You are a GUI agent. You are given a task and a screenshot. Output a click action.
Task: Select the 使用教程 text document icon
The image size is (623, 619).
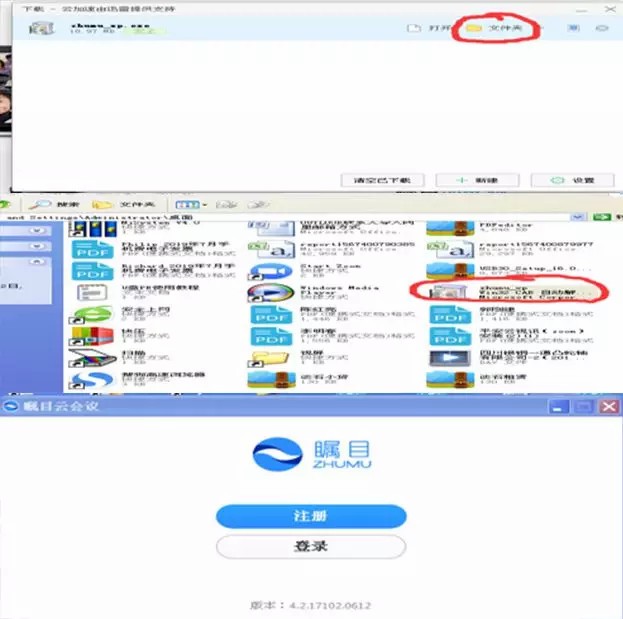[92, 292]
